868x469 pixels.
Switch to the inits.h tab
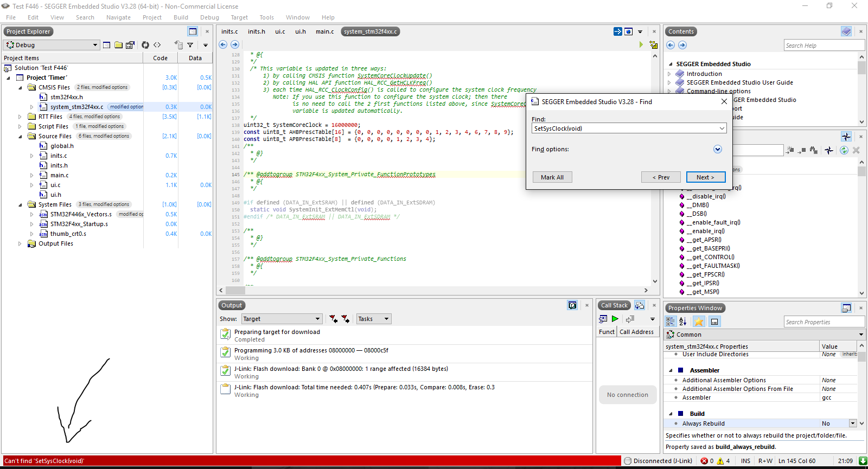pos(257,31)
